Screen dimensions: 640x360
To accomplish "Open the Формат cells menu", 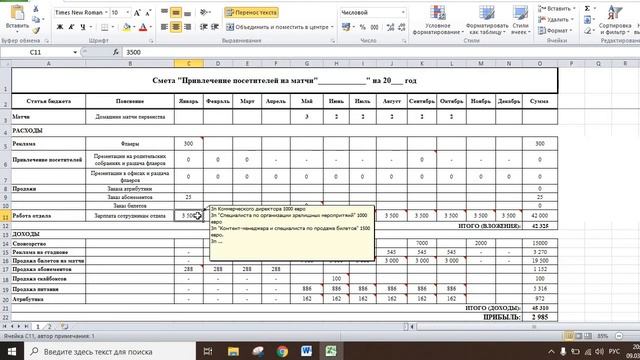I will (555, 30).
